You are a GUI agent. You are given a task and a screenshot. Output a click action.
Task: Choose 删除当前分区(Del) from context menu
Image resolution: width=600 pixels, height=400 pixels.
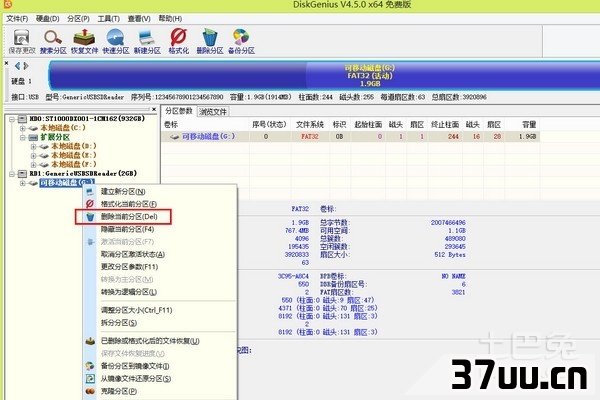pyautogui.click(x=160, y=217)
